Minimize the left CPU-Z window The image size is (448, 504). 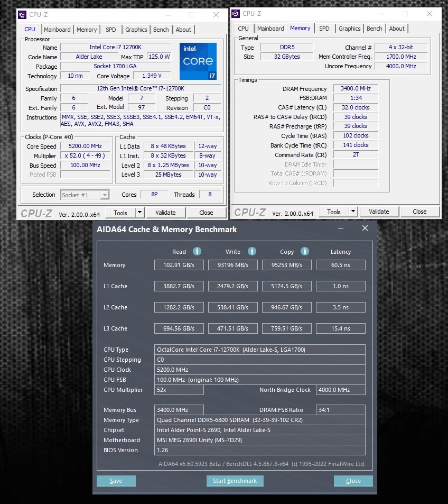(168, 15)
